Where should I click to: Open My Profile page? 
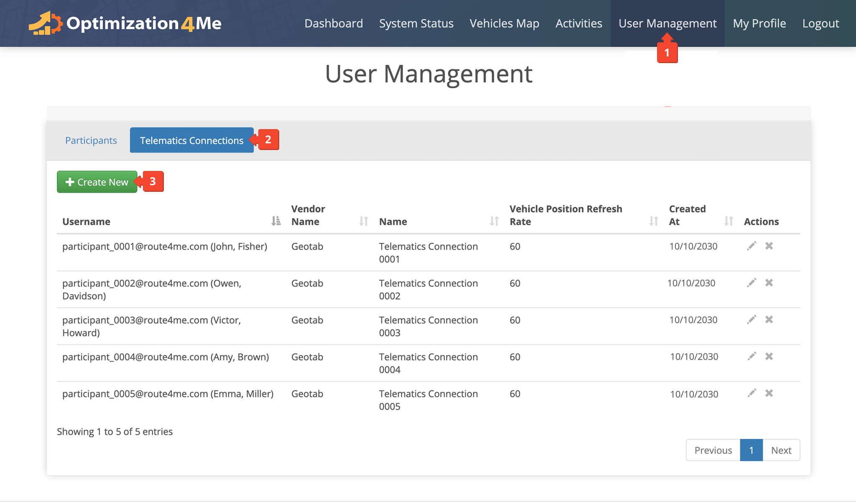point(759,23)
